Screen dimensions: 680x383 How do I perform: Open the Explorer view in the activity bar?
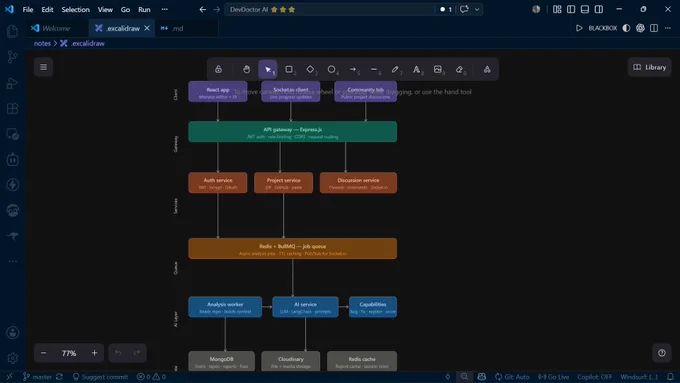13,31
